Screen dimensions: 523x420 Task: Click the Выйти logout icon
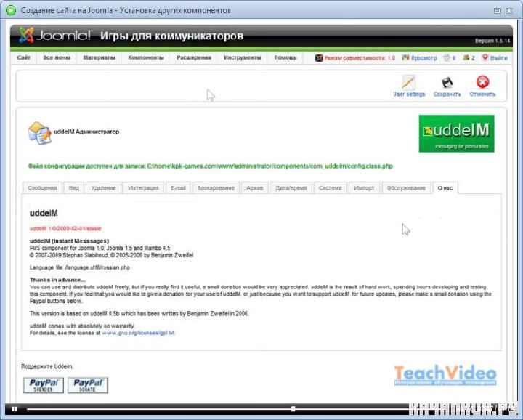[x=485, y=57]
